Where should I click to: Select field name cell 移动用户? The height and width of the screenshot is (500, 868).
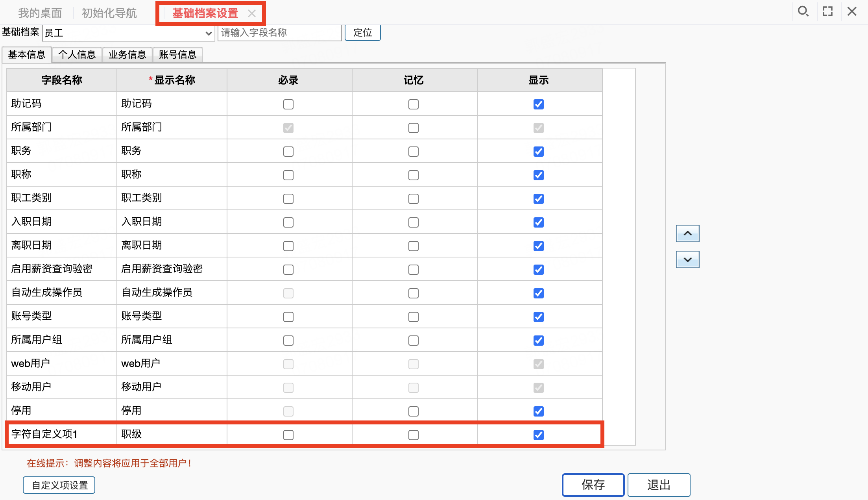(62, 387)
